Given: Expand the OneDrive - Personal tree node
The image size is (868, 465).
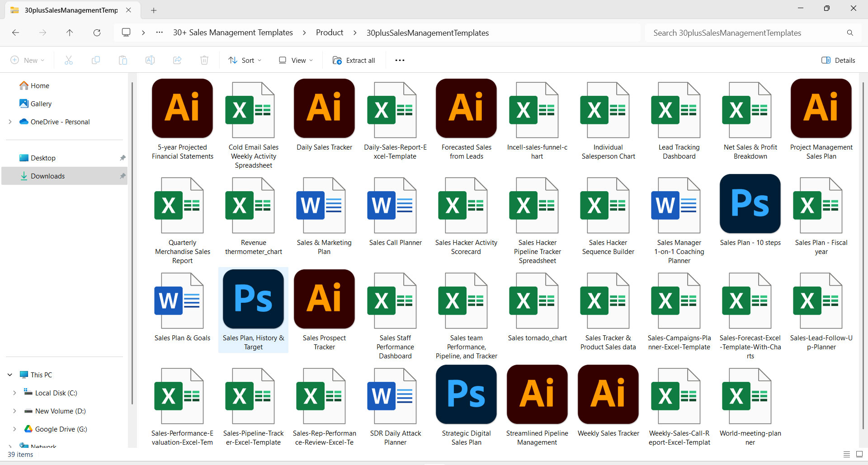Looking at the screenshot, I should click(10, 122).
